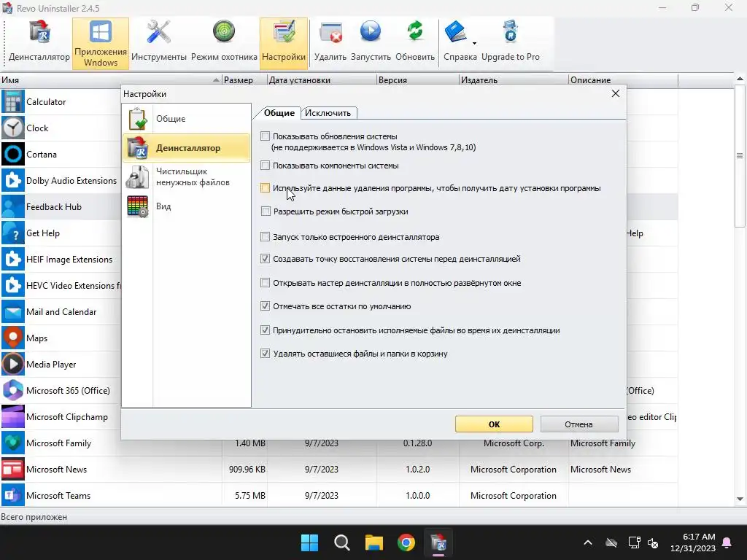Click scrollbar down arrow of app list

pos(740,499)
